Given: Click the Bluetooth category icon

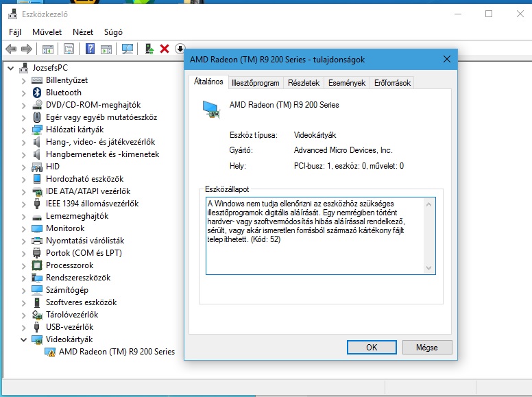Looking at the screenshot, I should pyautogui.click(x=37, y=93).
